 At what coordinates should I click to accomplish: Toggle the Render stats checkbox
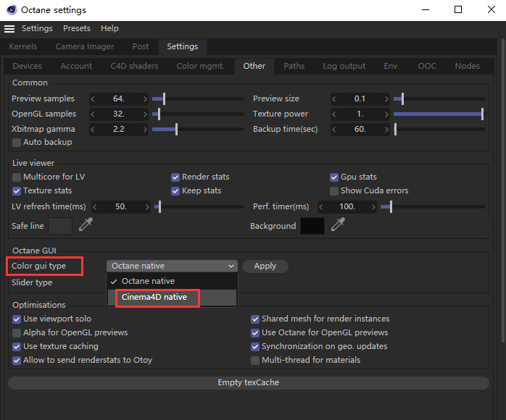click(175, 177)
